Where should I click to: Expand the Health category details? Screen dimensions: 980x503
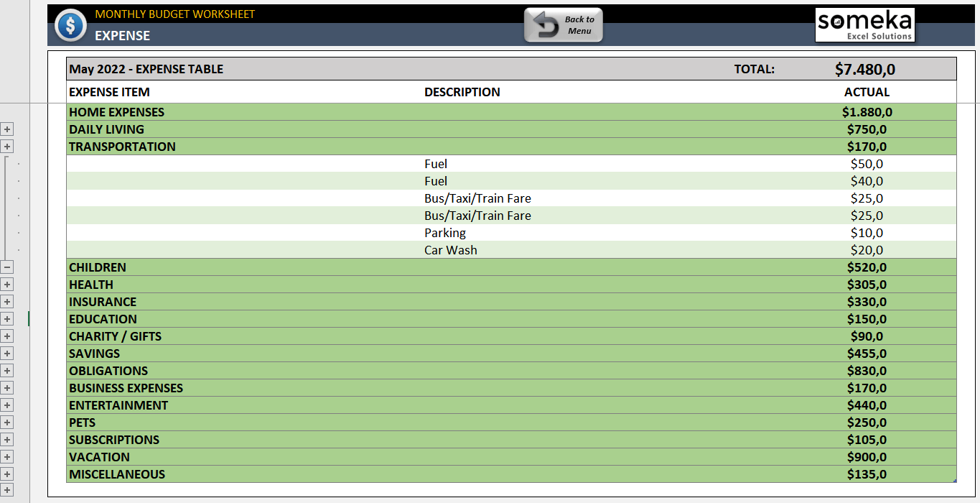click(6, 301)
